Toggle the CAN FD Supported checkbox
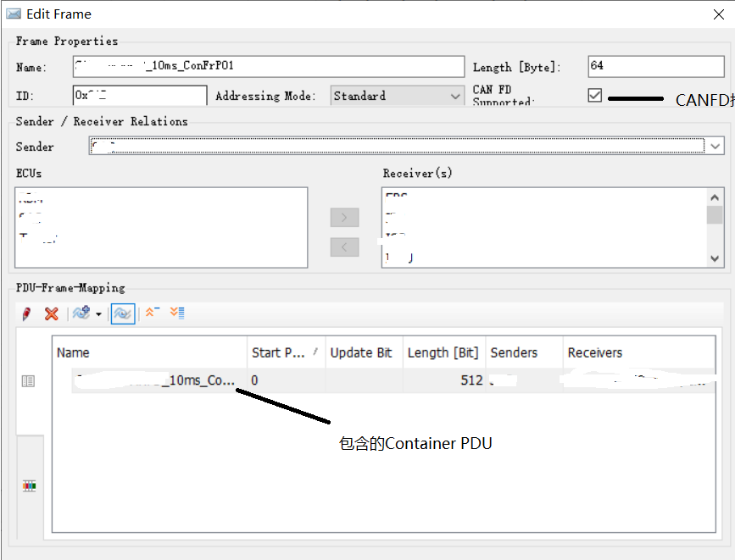Viewport: 735px width, 560px height. click(x=595, y=95)
